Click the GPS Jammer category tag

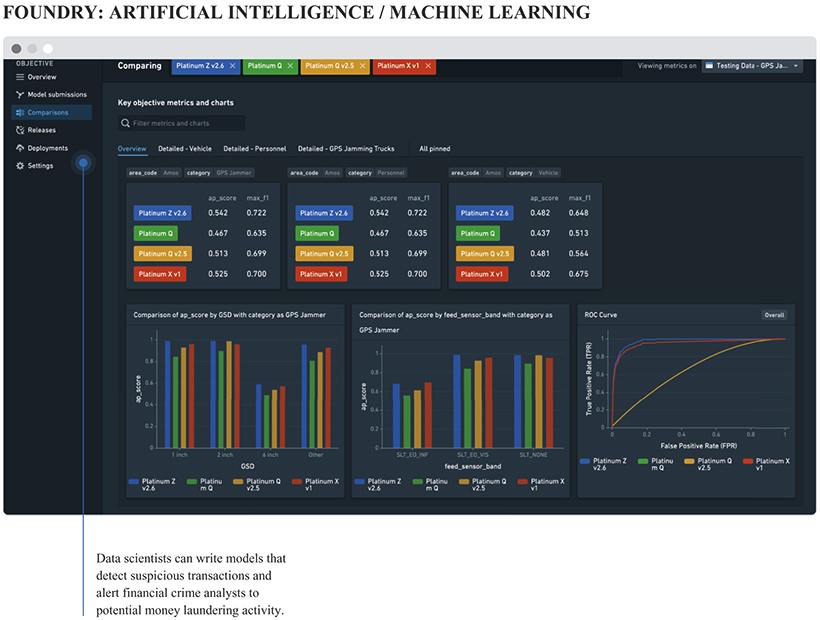click(x=234, y=173)
